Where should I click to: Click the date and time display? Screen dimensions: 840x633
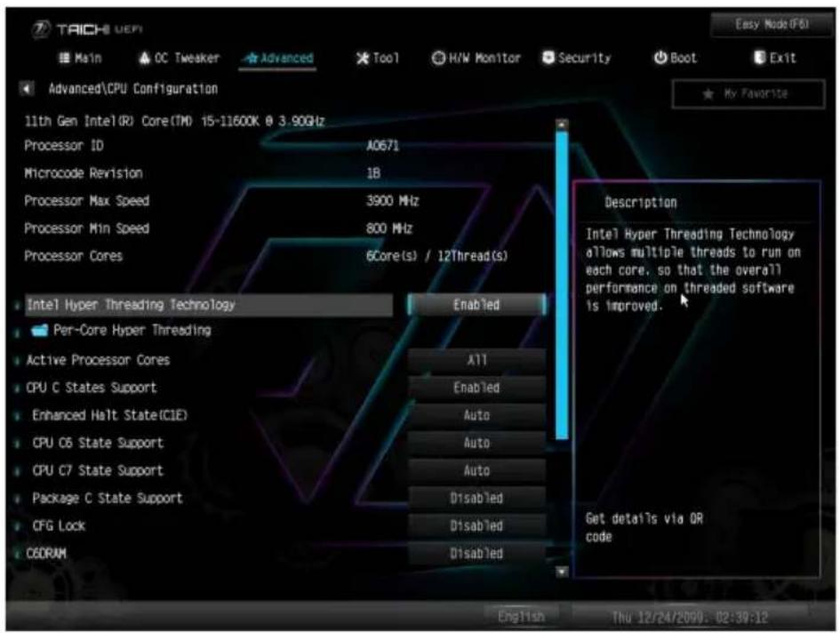coord(690,618)
